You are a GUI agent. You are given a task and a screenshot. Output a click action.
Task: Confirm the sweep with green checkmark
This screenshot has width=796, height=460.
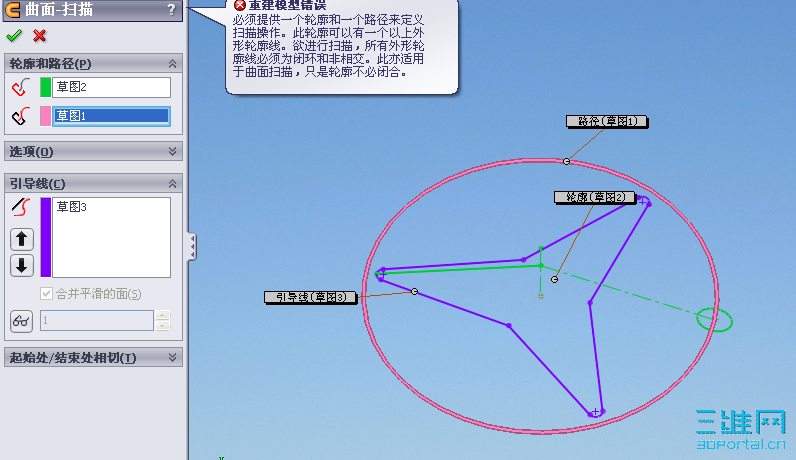click(14, 36)
